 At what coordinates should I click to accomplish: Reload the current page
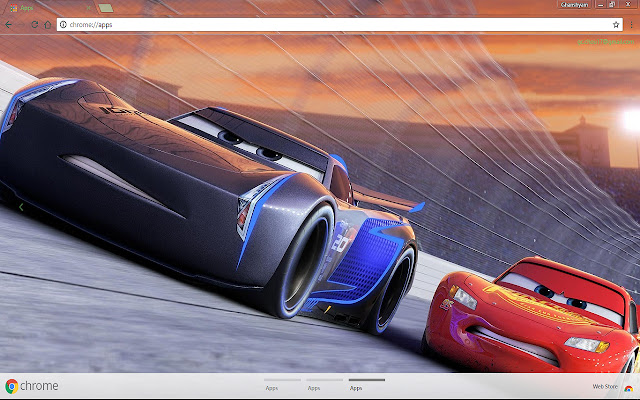coord(35,25)
